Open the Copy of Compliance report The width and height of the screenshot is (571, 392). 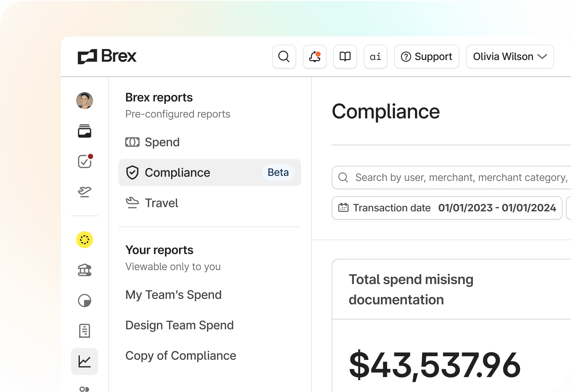[x=180, y=356]
